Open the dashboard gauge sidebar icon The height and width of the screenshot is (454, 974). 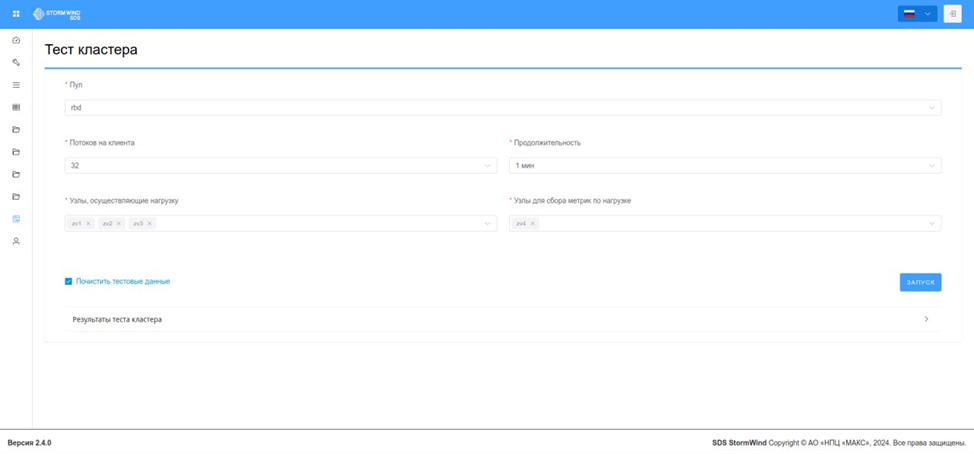pos(16,40)
